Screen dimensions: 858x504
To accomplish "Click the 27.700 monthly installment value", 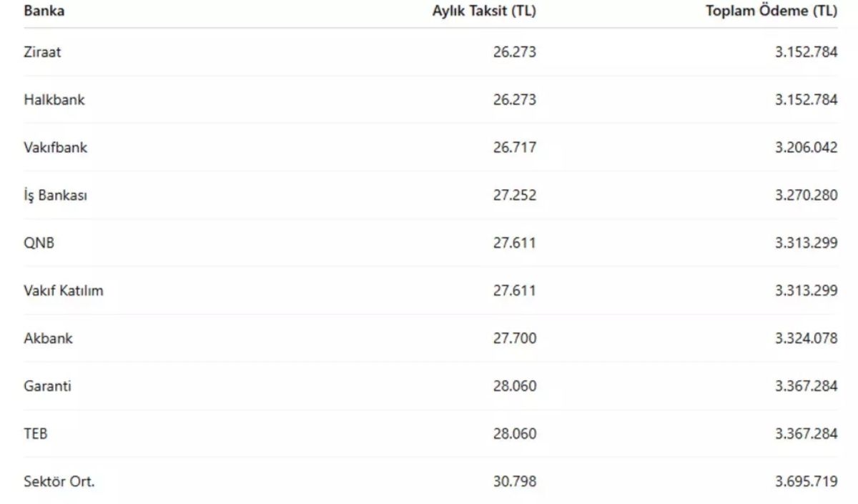I will [514, 338].
